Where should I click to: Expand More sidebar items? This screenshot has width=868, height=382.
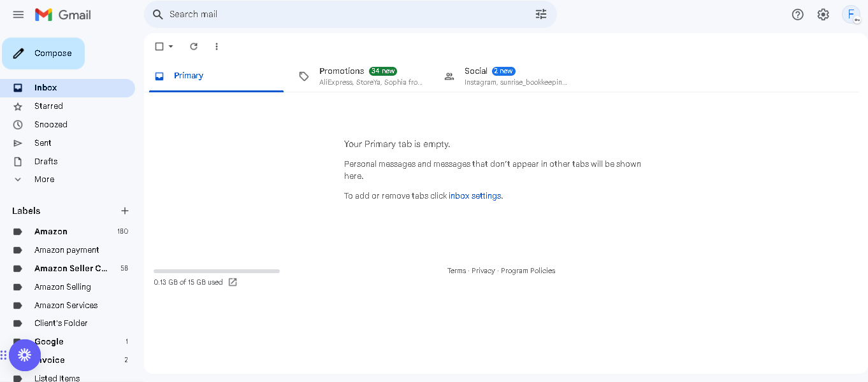[x=68, y=180]
